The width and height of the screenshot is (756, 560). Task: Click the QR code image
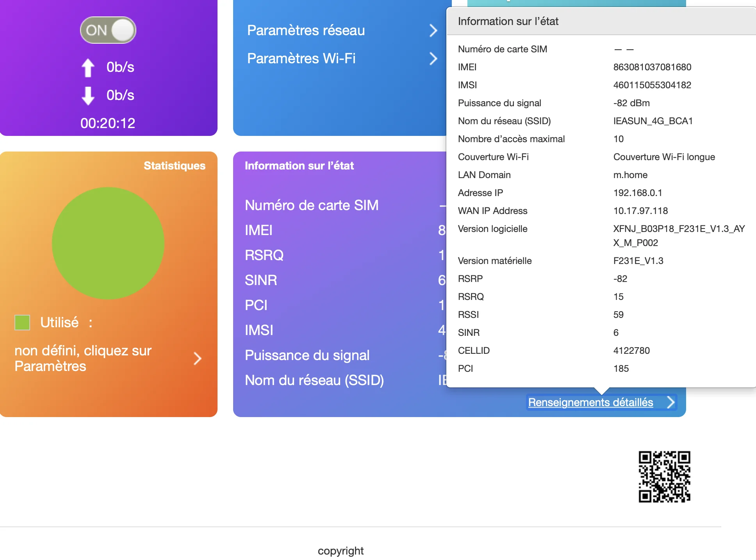664,476
